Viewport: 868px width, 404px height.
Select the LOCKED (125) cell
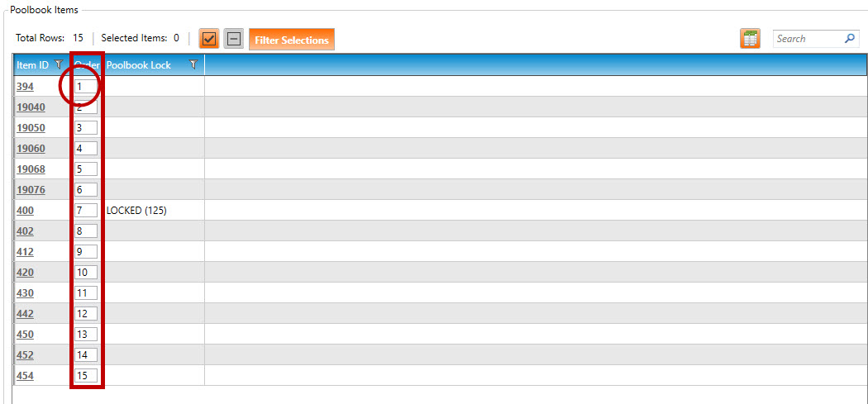(136, 210)
